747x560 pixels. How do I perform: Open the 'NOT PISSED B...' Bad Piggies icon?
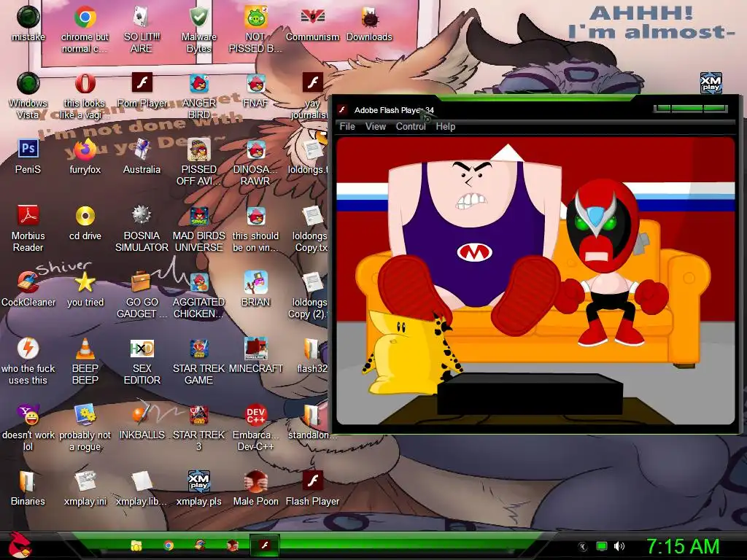(255, 29)
